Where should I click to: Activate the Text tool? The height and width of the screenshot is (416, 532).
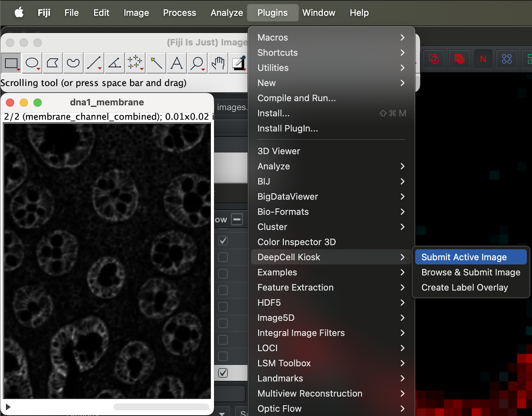point(177,63)
